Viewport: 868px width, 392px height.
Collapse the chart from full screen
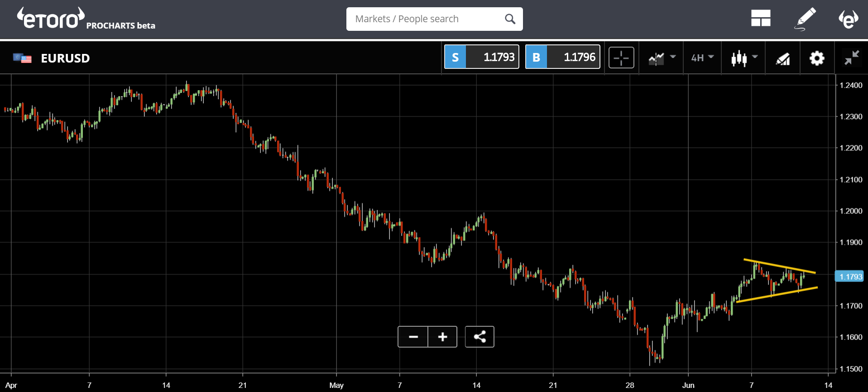pos(851,58)
